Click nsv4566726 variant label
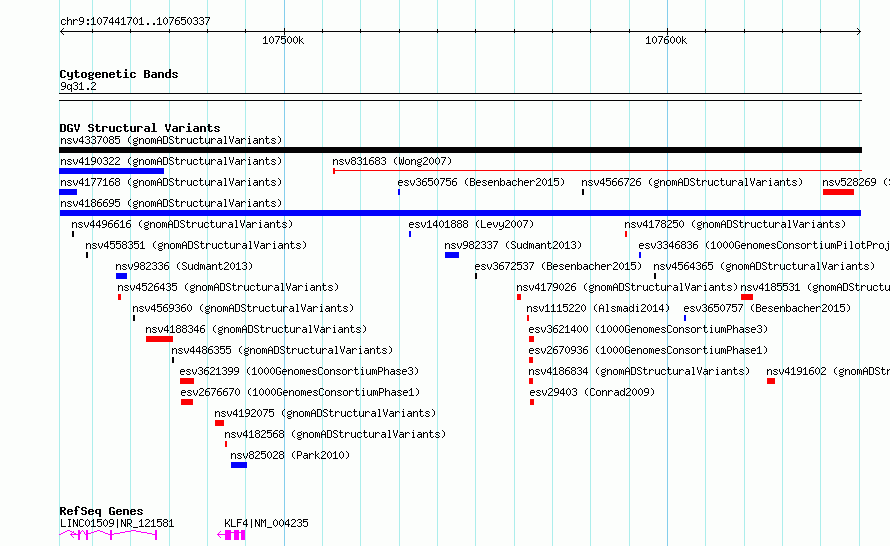890x546 pixels. coord(692,182)
